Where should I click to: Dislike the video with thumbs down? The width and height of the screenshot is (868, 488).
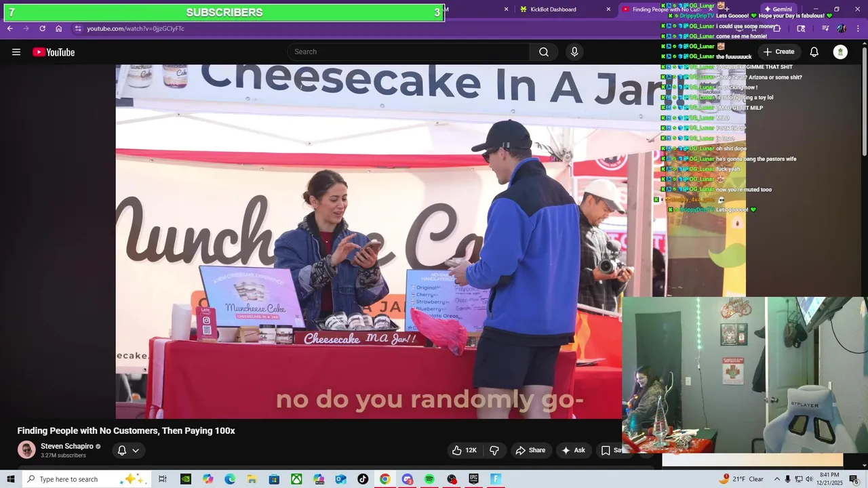coord(494,450)
